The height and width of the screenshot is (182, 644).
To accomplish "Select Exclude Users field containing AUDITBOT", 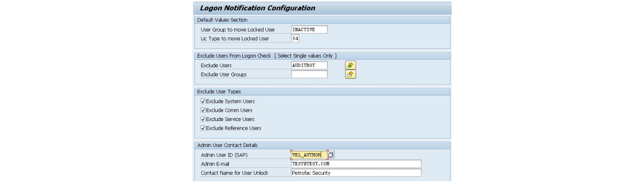I will [310, 65].
